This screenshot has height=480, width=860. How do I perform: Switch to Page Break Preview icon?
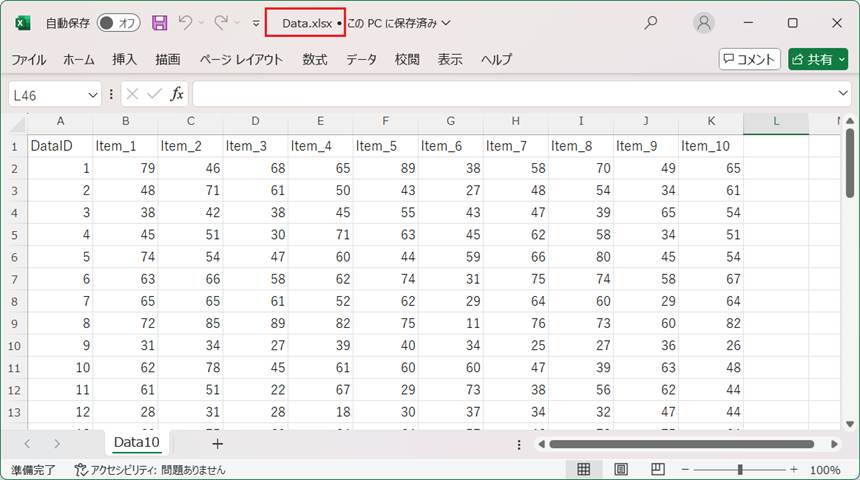click(x=657, y=469)
